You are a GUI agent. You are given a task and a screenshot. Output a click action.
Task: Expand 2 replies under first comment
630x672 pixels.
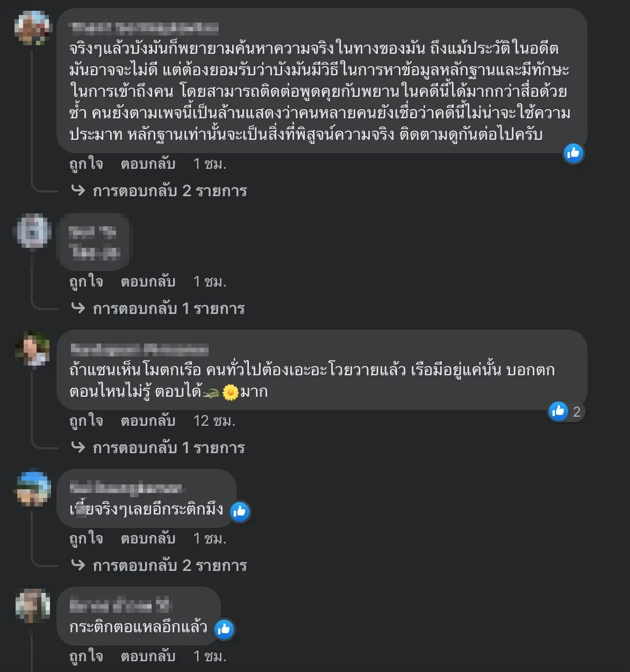coord(169,191)
